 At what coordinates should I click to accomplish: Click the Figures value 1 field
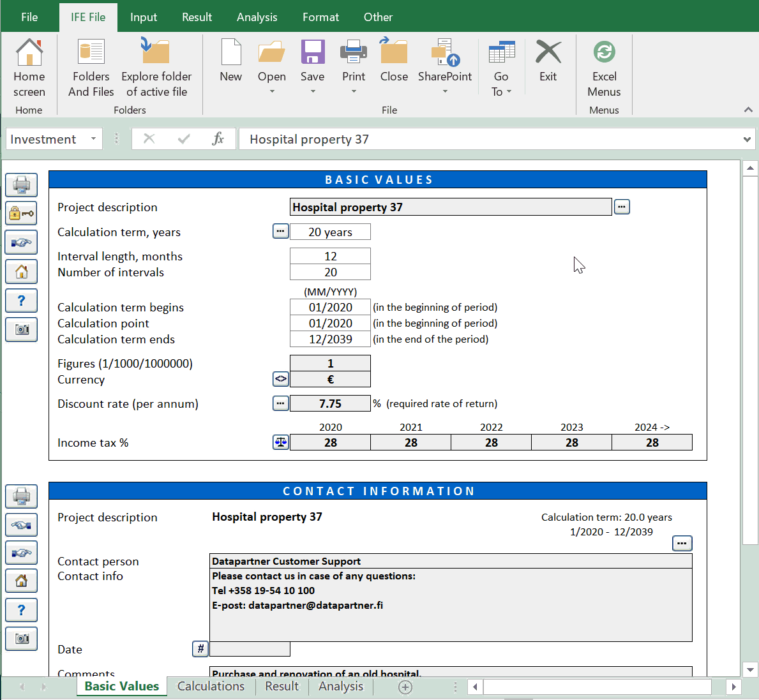click(x=330, y=363)
